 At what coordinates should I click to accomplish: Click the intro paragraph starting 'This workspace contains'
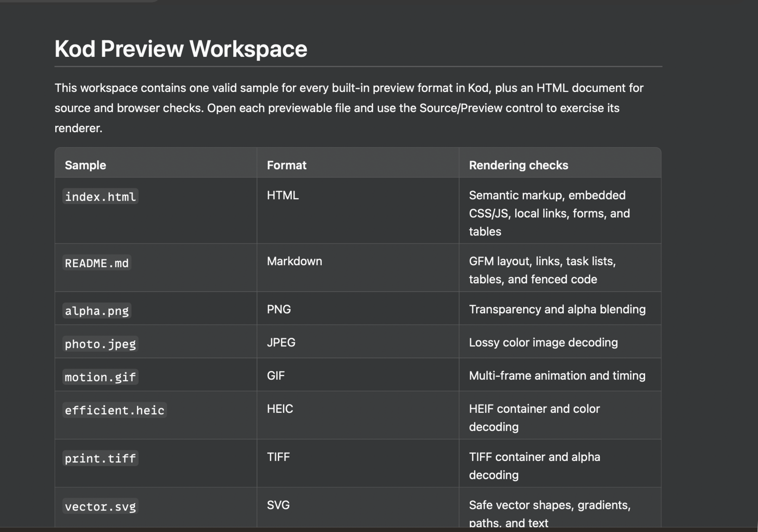point(349,108)
